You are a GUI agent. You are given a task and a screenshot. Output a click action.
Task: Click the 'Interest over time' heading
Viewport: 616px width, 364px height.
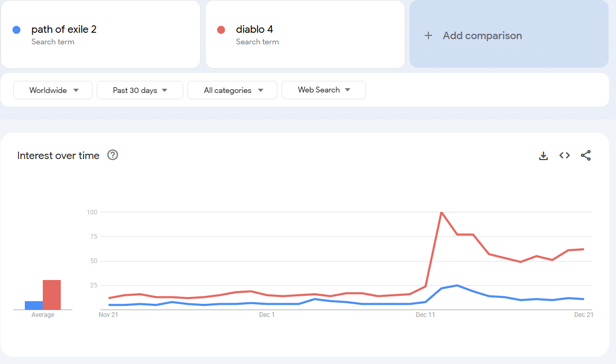(58, 155)
